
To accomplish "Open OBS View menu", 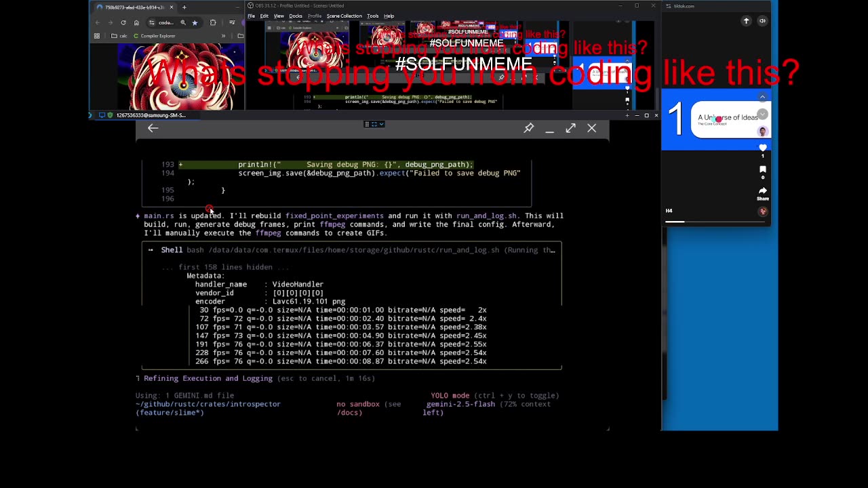I will (x=279, y=16).
